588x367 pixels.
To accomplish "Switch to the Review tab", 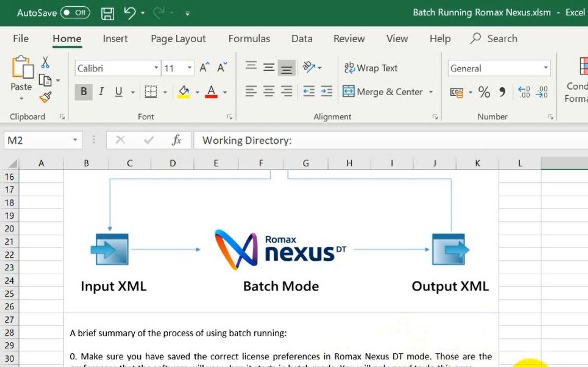I will click(x=349, y=38).
